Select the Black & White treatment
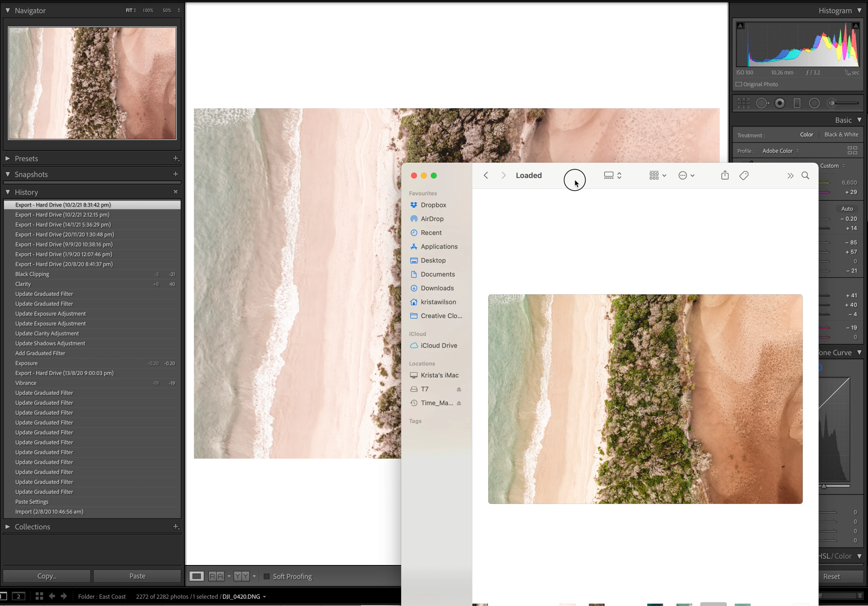Screen dimensions: 868x606 pos(841,135)
